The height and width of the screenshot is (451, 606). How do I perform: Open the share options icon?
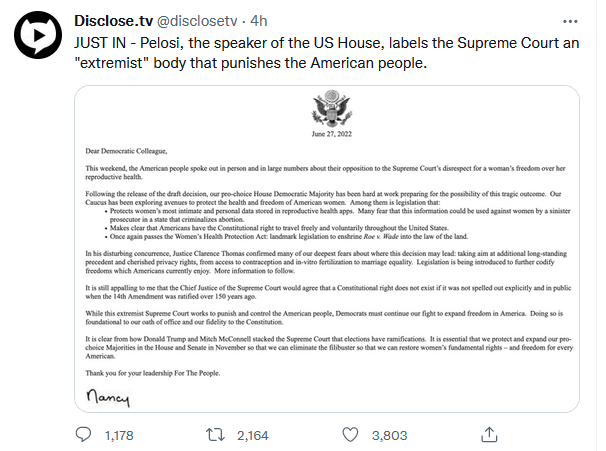pos(491,435)
